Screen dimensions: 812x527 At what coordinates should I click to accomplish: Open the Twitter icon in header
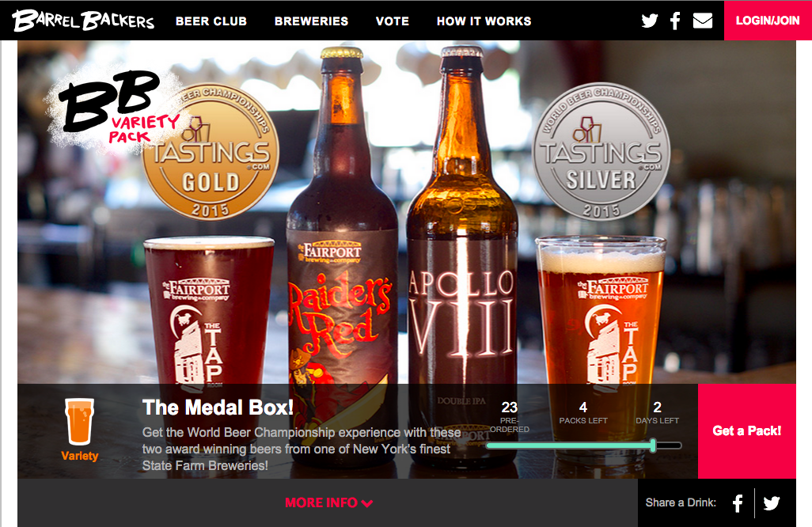(650, 21)
